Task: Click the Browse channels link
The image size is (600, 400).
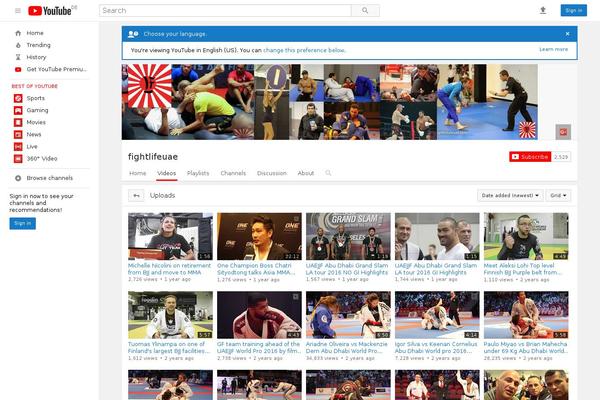Action: click(x=49, y=178)
